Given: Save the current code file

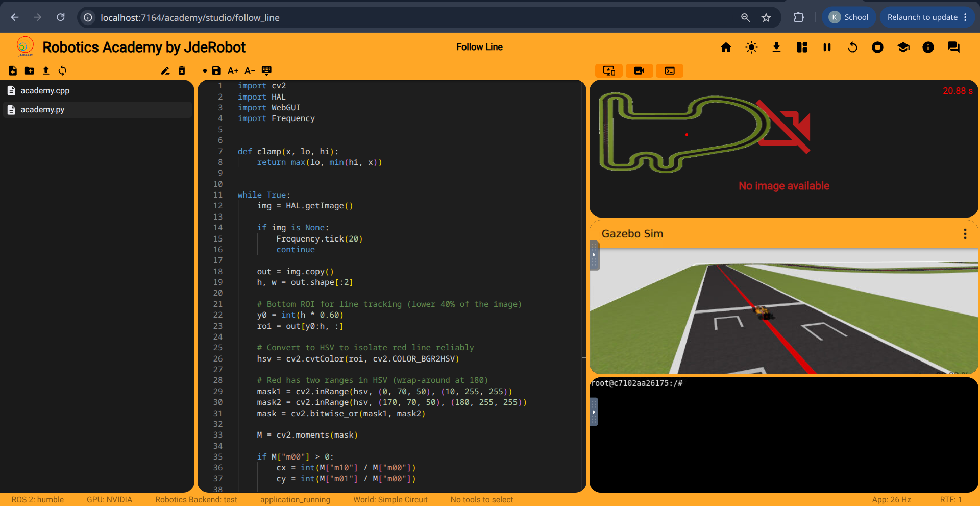Looking at the screenshot, I should [216, 70].
